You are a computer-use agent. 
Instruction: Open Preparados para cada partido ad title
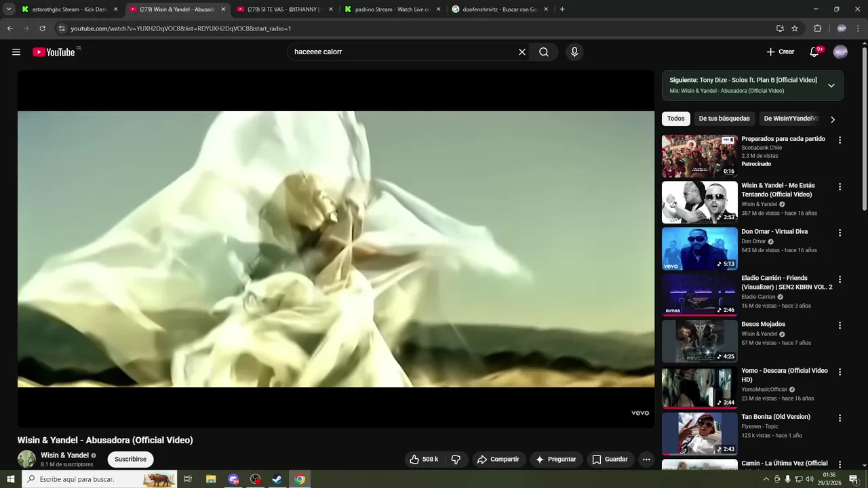coord(783,139)
